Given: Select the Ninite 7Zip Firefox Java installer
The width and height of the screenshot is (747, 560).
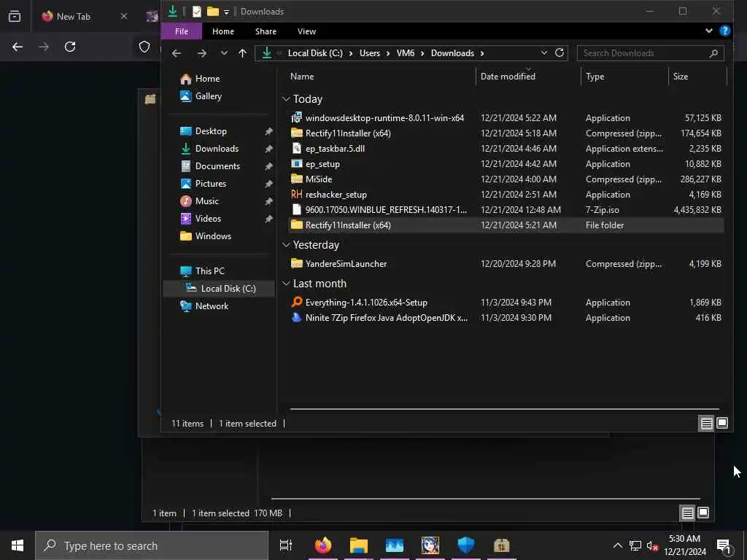Looking at the screenshot, I should pyautogui.click(x=379, y=318).
